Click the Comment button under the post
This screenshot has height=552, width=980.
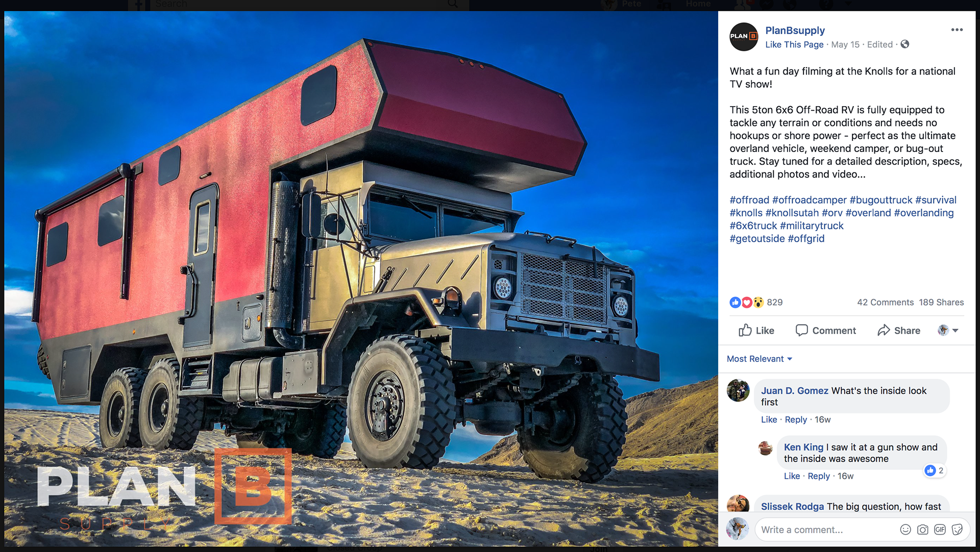(825, 331)
